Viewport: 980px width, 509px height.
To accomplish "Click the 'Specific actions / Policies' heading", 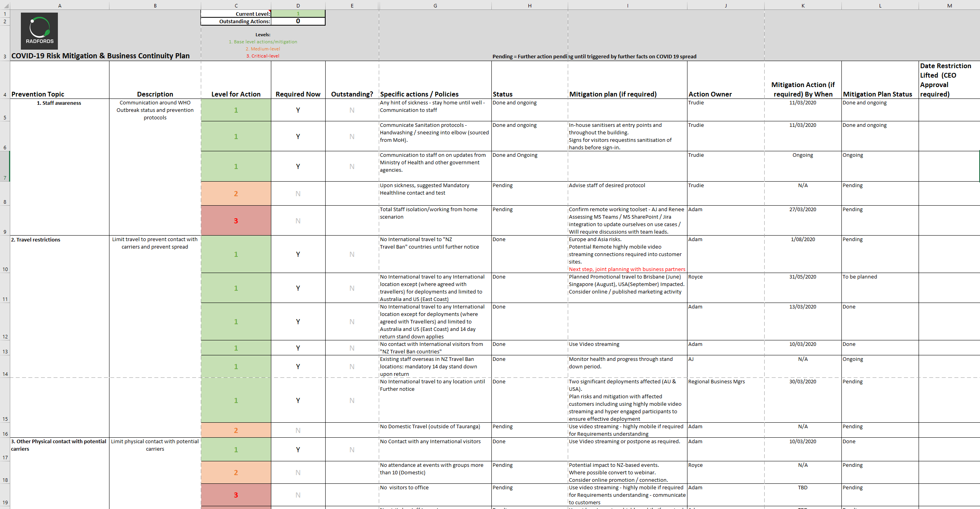I will click(419, 94).
